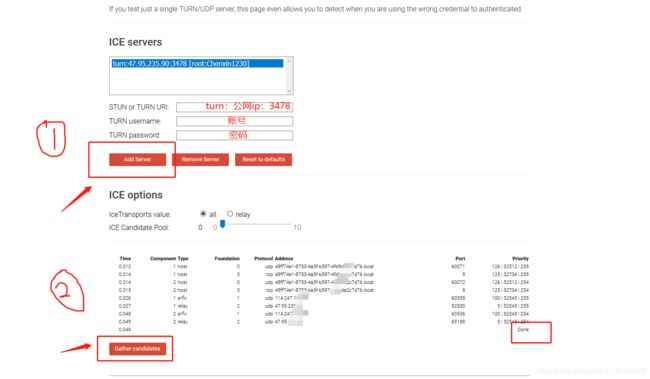650x379 pixels.
Task: Select the 'all' IceTransports radio
Action: 203,214
